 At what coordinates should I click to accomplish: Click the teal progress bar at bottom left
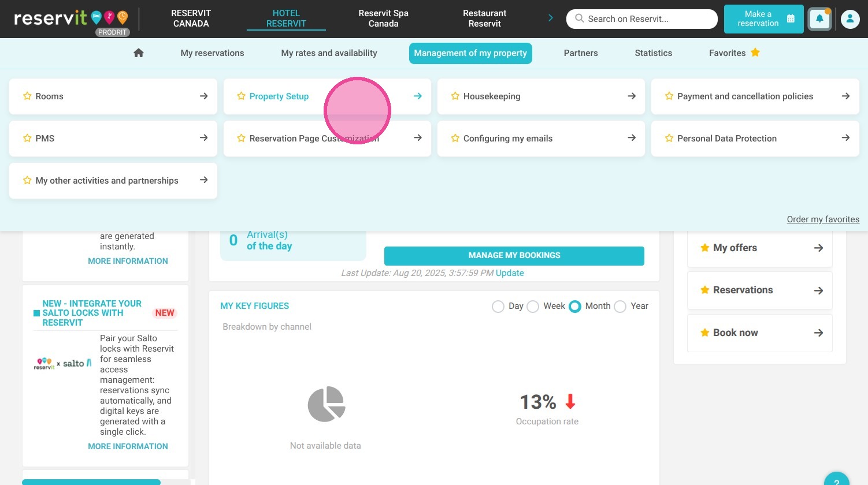pos(91,482)
